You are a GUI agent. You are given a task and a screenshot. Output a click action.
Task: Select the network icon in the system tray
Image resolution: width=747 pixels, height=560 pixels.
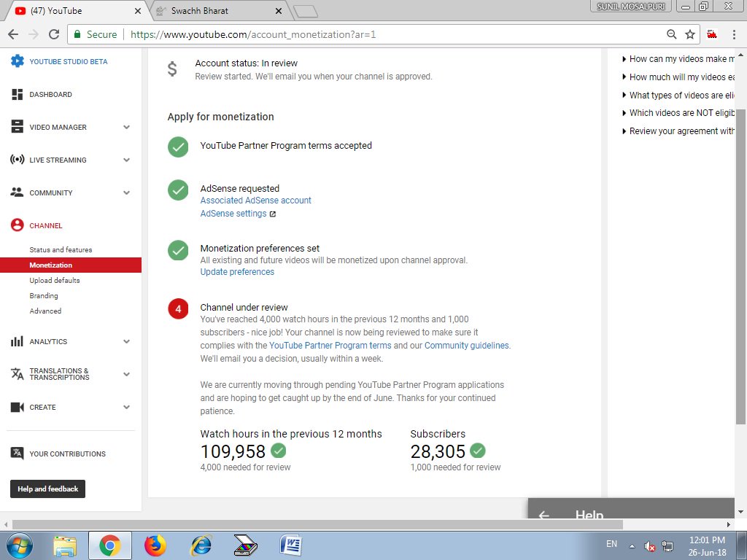click(667, 546)
